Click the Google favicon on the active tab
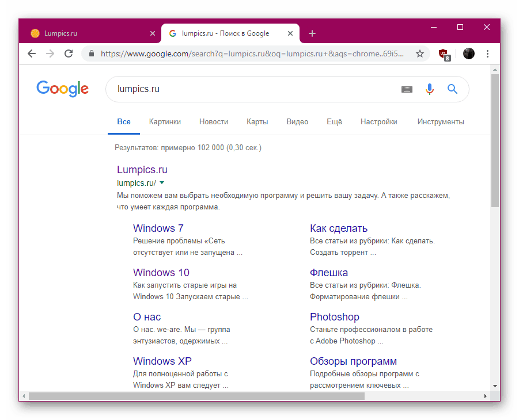Viewport: 519px width, 420px height. pos(172,33)
